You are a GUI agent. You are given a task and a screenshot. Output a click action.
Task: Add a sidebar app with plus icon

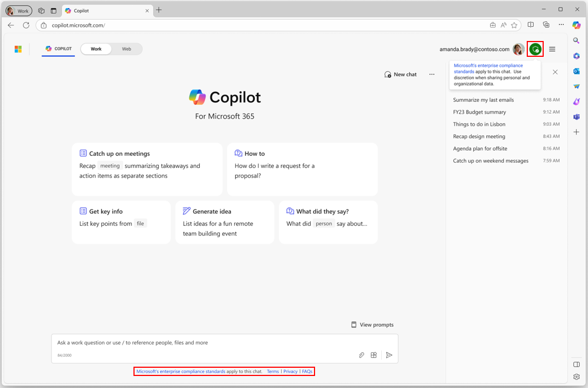(x=577, y=132)
